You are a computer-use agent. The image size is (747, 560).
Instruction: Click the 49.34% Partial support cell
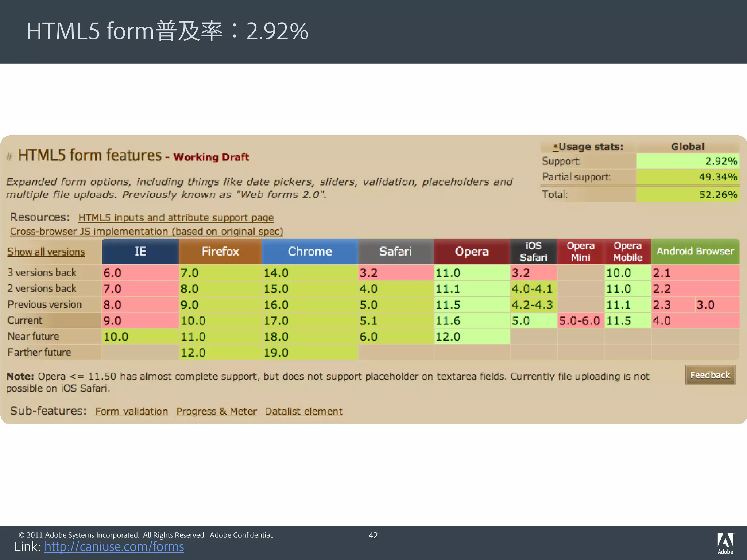click(688, 177)
